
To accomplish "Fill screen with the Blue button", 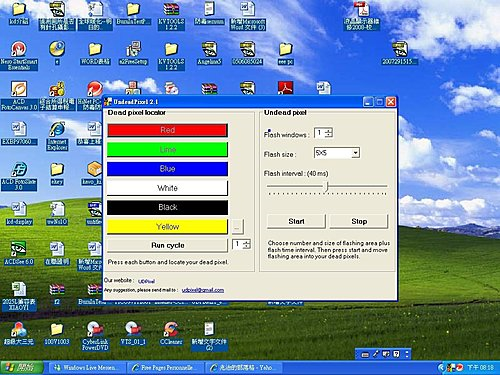I will click(167, 169).
